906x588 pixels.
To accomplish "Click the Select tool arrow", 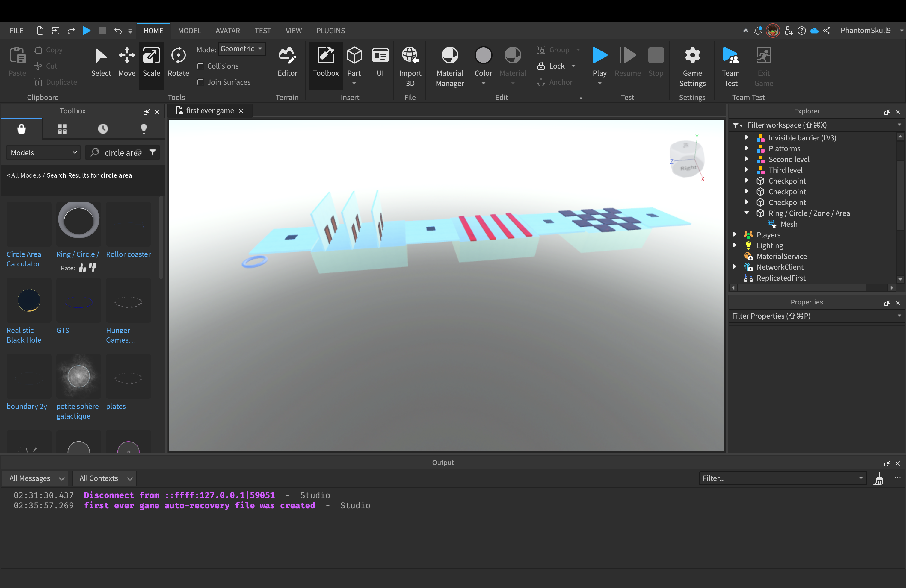I will pyautogui.click(x=101, y=62).
